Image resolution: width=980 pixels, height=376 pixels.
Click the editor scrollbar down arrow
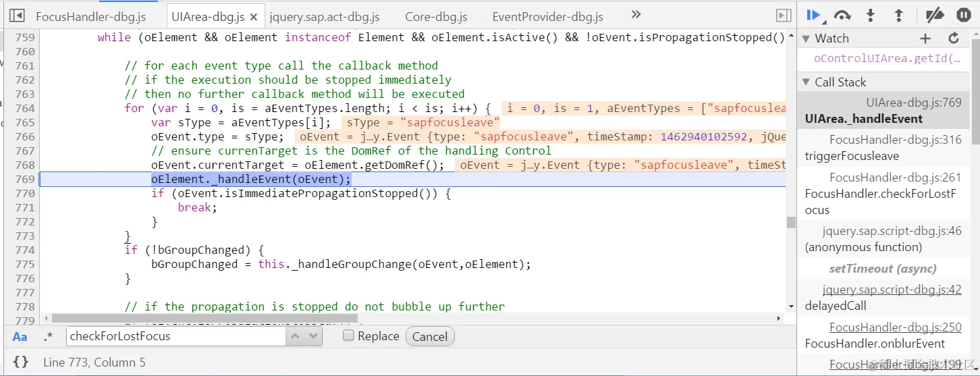(791, 306)
